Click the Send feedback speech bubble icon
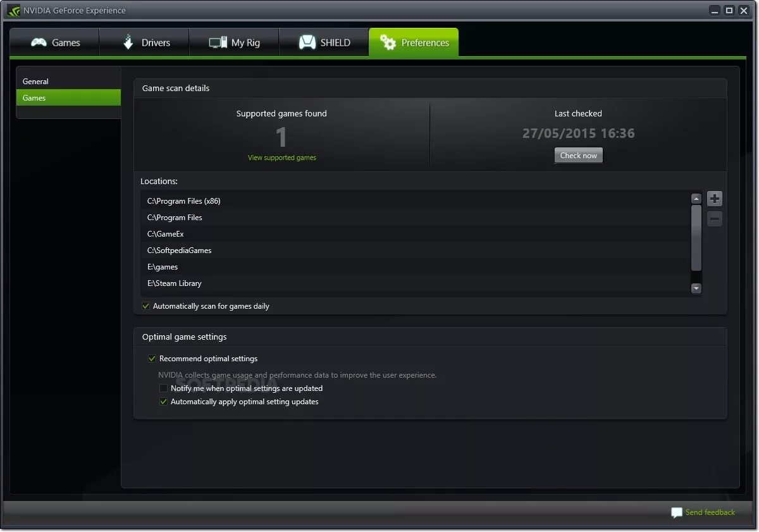The width and height of the screenshot is (759, 532). [x=677, y=512]
